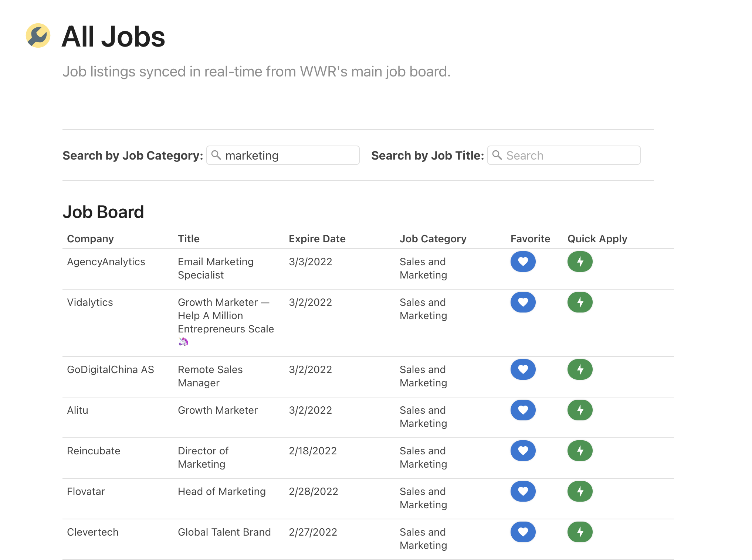Open the Job Category column header
This screenshot has height=560, width=752.
pyautogui.click(x=433, y=239)
